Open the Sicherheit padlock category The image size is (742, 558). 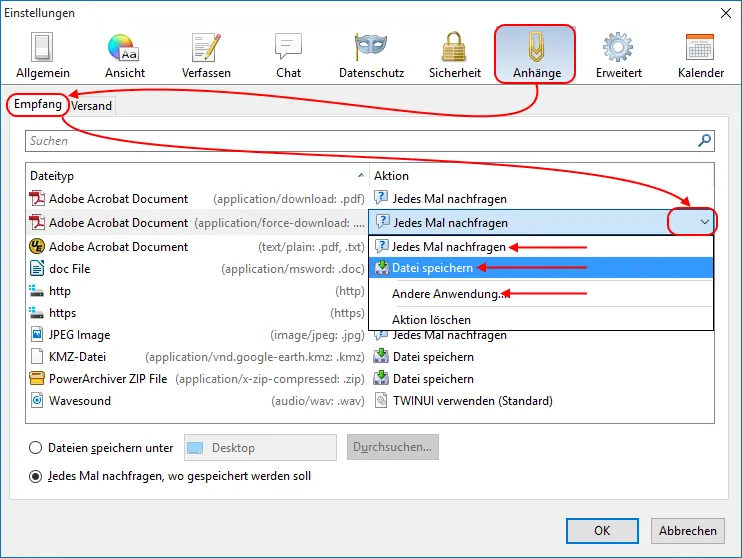[x=455, y=55]
